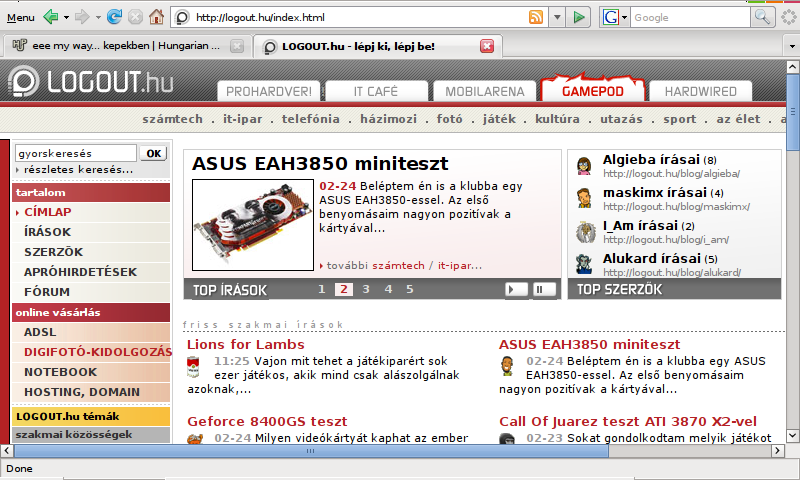Select the telefónia category
800x480 pixels.
(311, 119)
